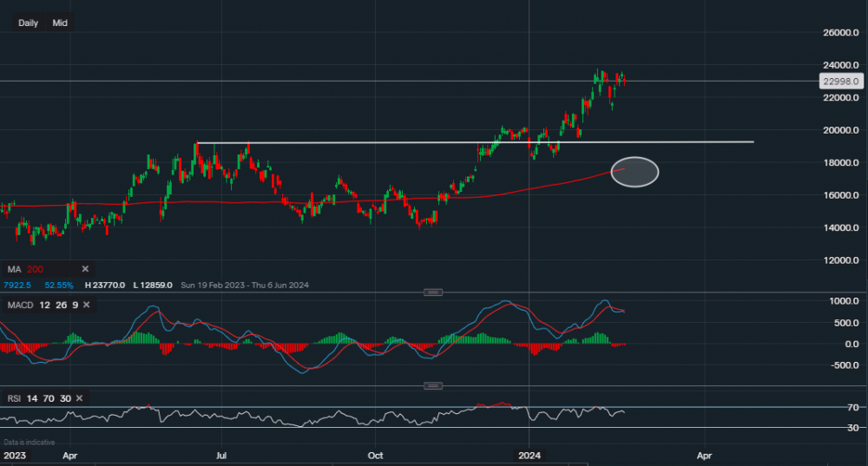Remove the MA 200 indicator

[85, 269]
